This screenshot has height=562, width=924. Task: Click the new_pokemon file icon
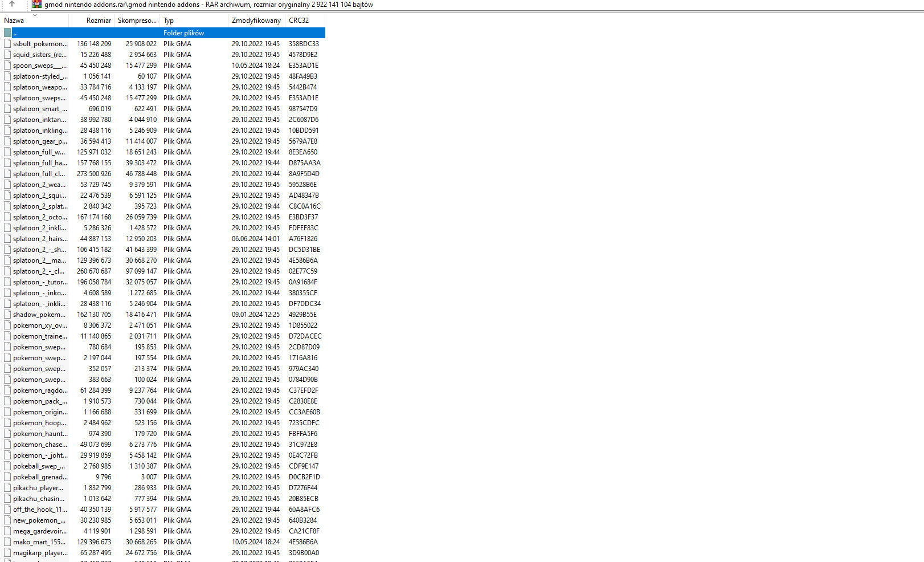pos(6,520)
